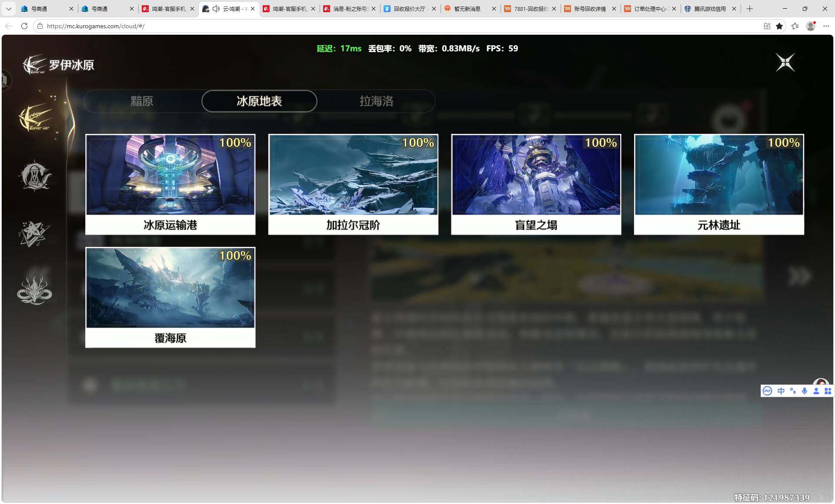The height and width of the screenshot is (504, 835).
Task: Open the browser settings and more menu
Action: tap(826, 26)
